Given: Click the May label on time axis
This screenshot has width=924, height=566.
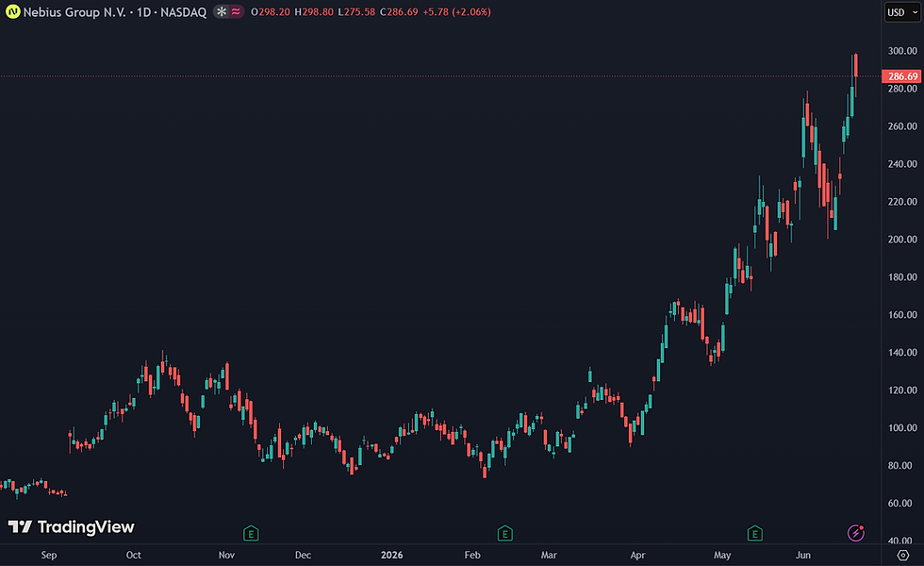Looking at the screenshot, I should click(x=722, y=556).
